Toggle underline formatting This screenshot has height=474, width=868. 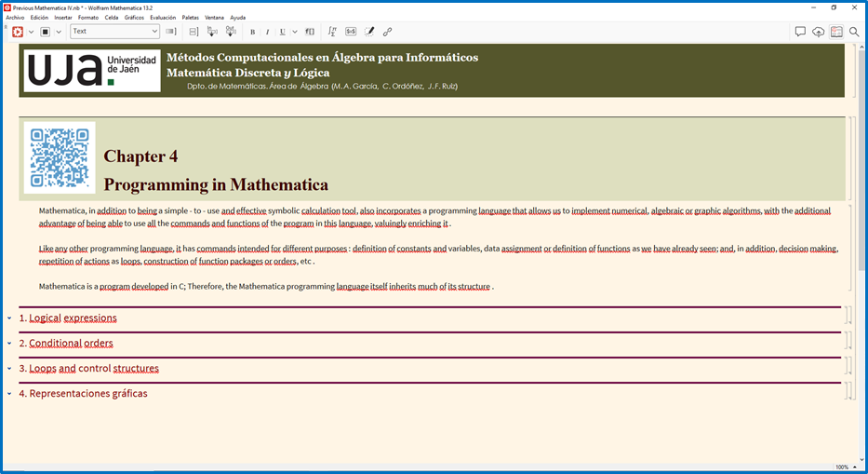(x=282, y=32)
